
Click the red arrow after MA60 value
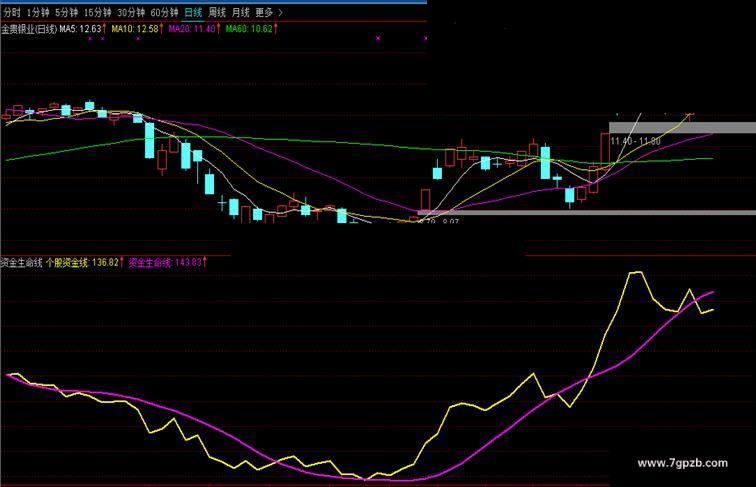[x=276, y=29]
